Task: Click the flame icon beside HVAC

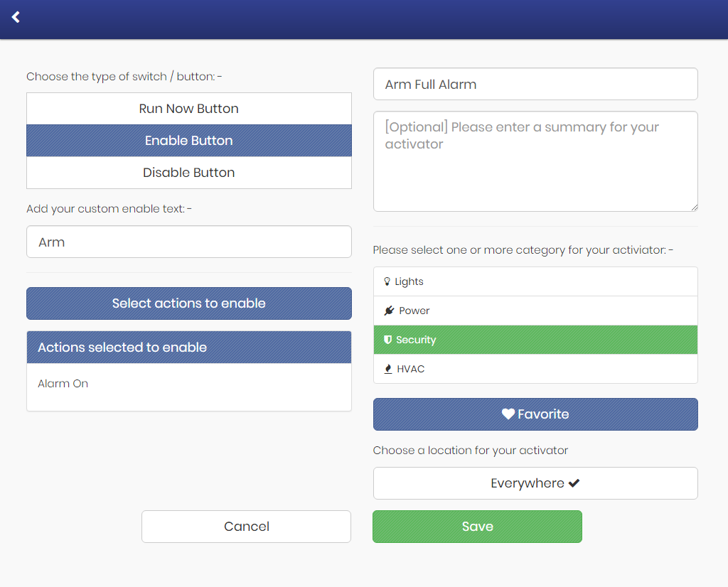Action: click(388, 369)
